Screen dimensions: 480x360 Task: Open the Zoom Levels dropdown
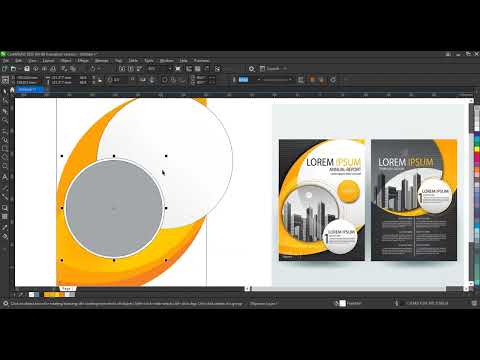click(170, 69)
